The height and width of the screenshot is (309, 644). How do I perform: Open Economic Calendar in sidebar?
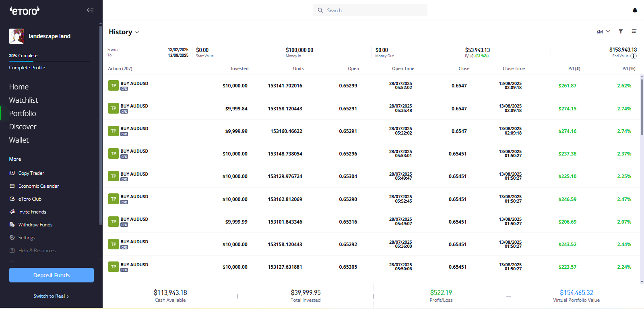pyautogui.click(x=38, y=186)
